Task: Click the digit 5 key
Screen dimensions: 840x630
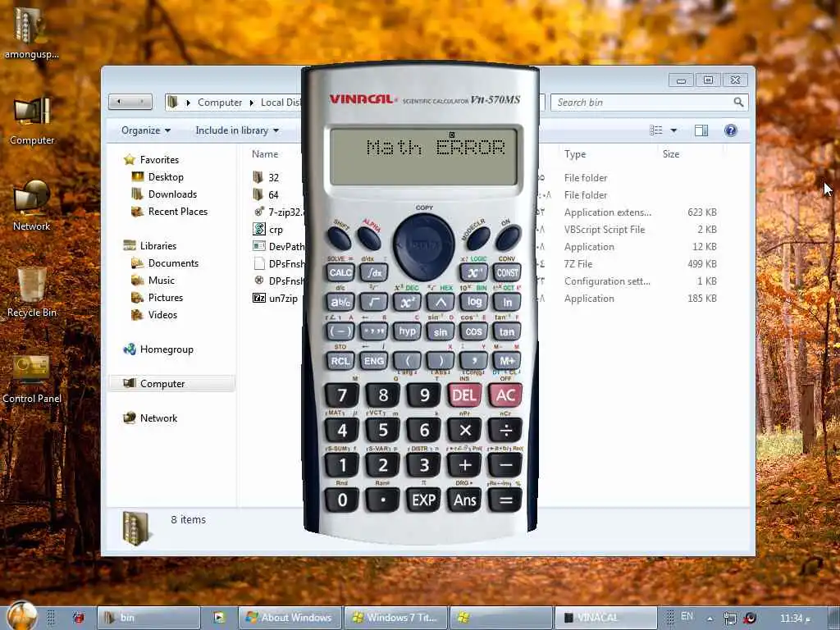Action: pos(382,430)
